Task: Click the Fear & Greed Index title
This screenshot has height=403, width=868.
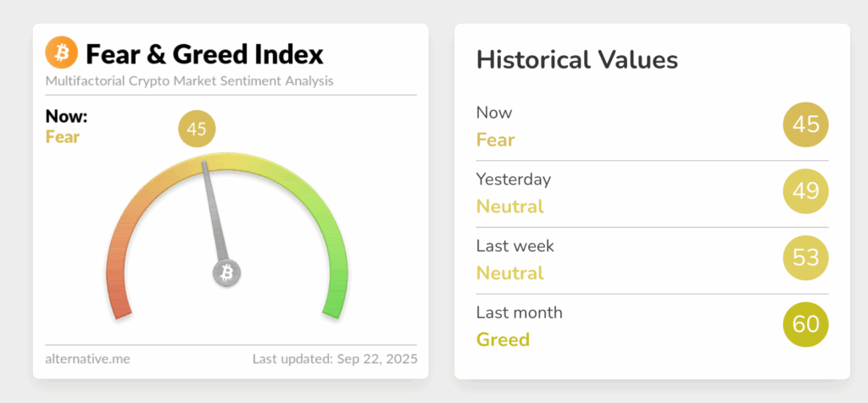Action: (x=204, y=55)
